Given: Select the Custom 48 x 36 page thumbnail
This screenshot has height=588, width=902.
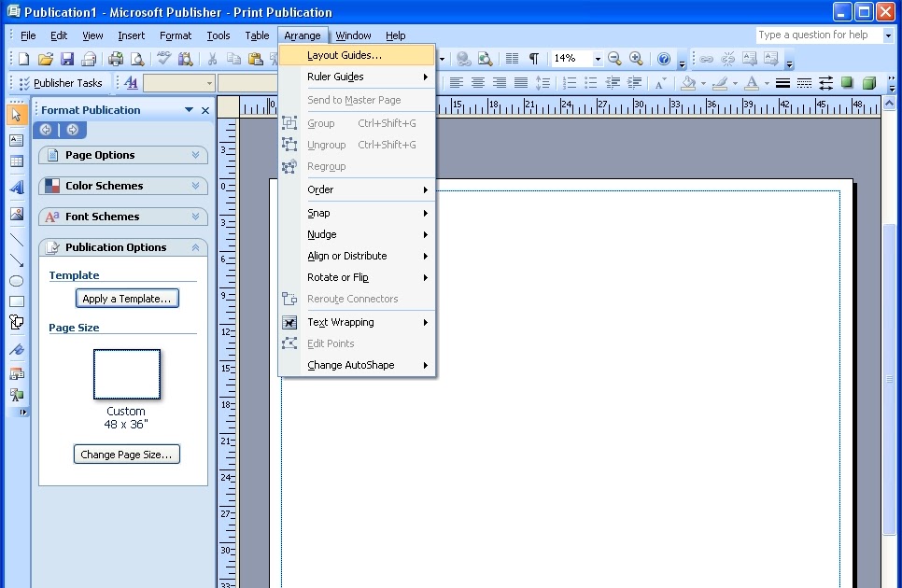Looking at the screenshot, I should (127, 374).
